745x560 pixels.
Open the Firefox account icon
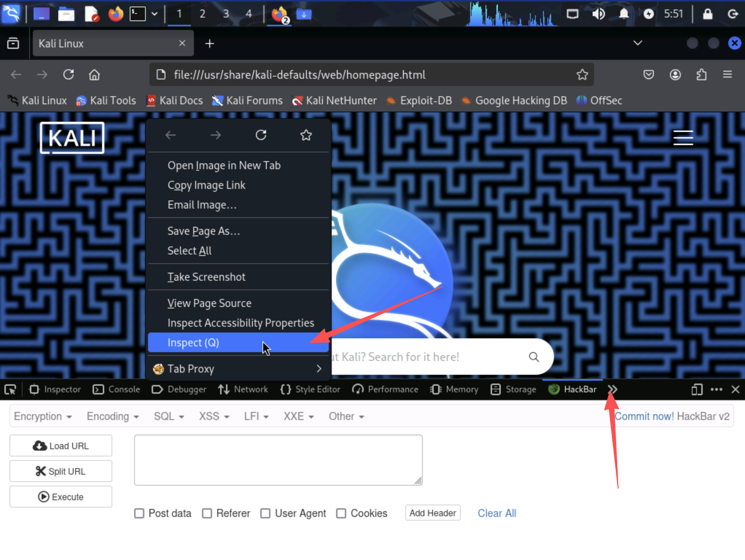pyautogui.click(x=675, y=74)
